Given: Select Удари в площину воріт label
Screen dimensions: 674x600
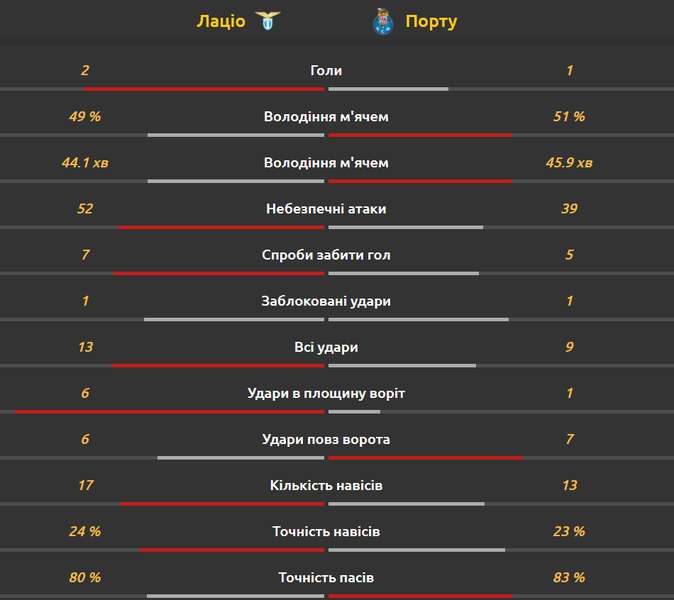Looking at the screenshot, I should [x=326, y=393].
